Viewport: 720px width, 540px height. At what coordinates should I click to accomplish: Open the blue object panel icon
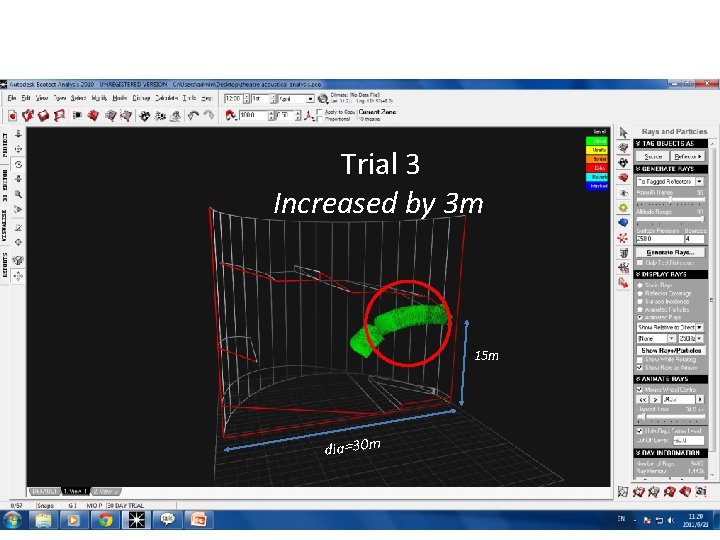(623, 223)
